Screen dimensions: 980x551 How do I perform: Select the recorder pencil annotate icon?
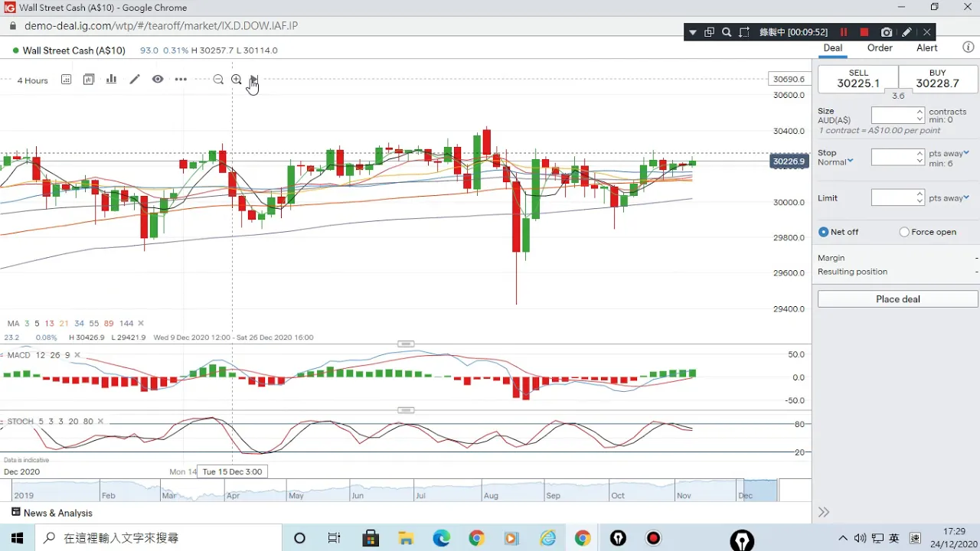[x=906, y=32]
